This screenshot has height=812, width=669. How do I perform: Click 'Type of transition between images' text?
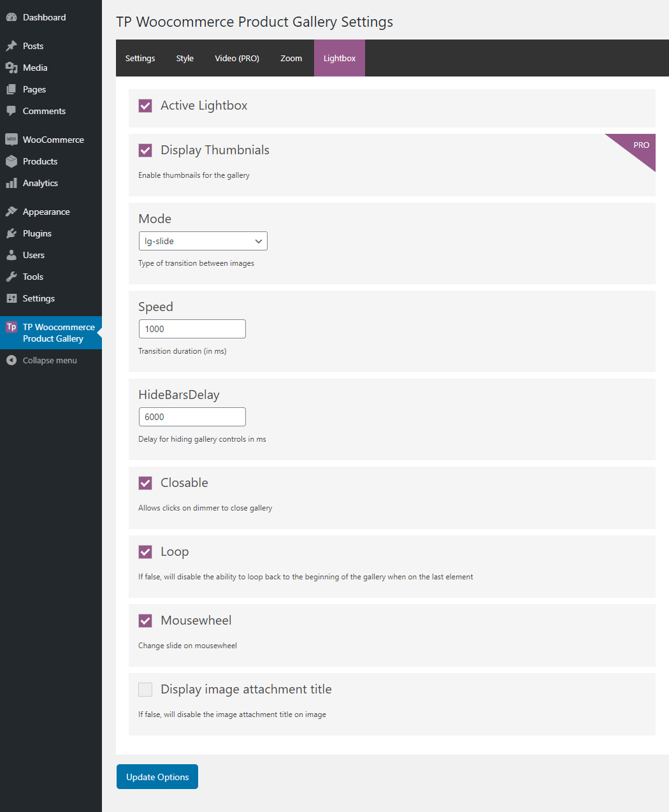pyautogui.click(x=196, y=263)
